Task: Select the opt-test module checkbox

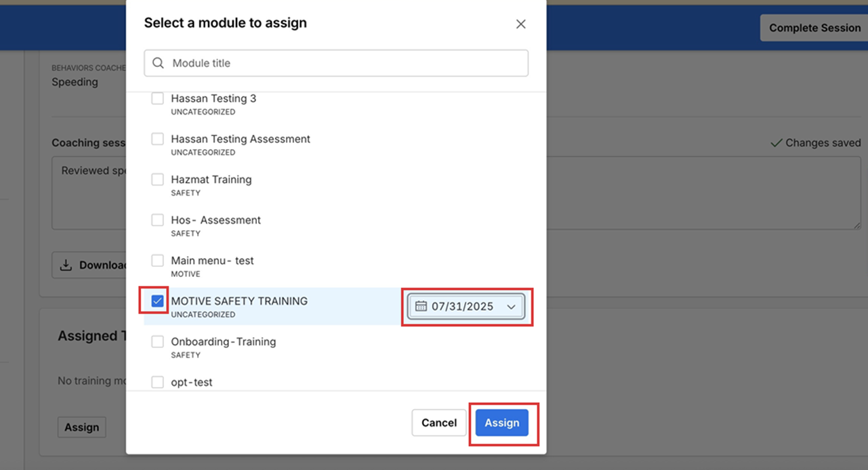Action: click(x=157, y=382)
